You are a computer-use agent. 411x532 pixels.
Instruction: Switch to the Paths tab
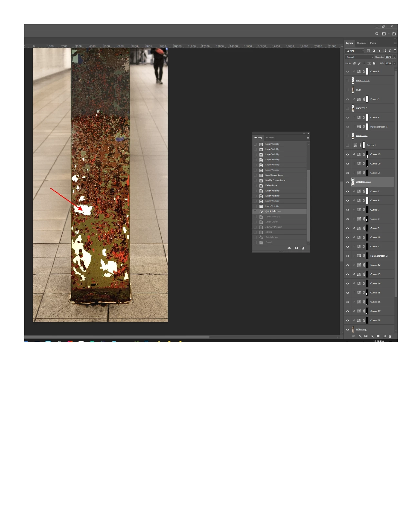[373, 43]
